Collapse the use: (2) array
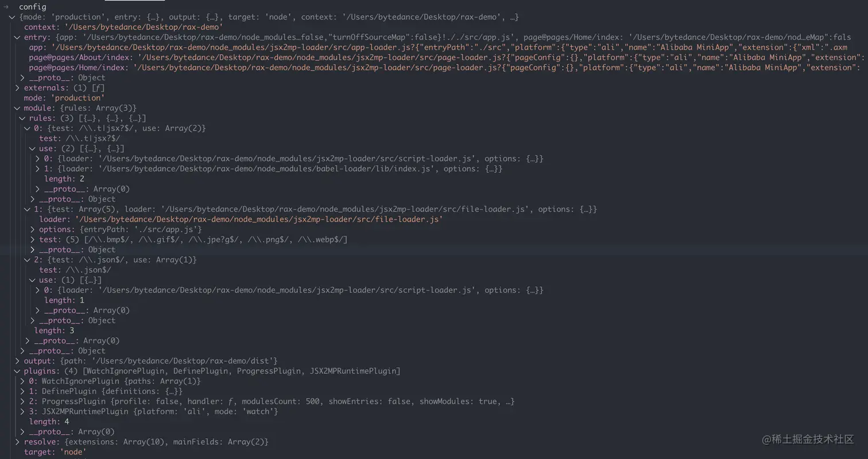 click(33, 148)
